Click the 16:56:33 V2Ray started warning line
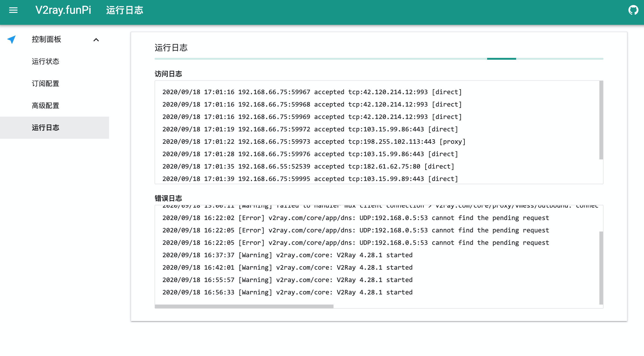The image size is (644, 356). 287,292
